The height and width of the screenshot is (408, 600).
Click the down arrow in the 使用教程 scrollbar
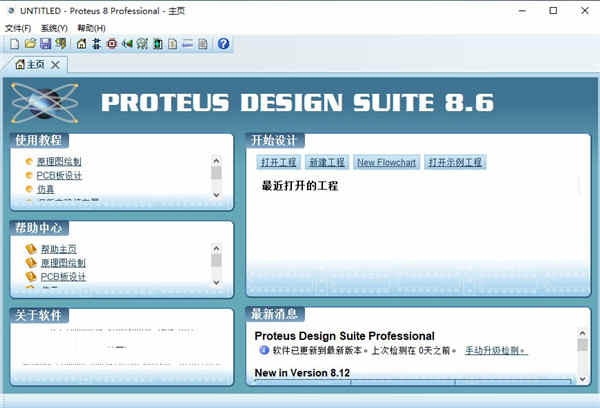(216, 195)
